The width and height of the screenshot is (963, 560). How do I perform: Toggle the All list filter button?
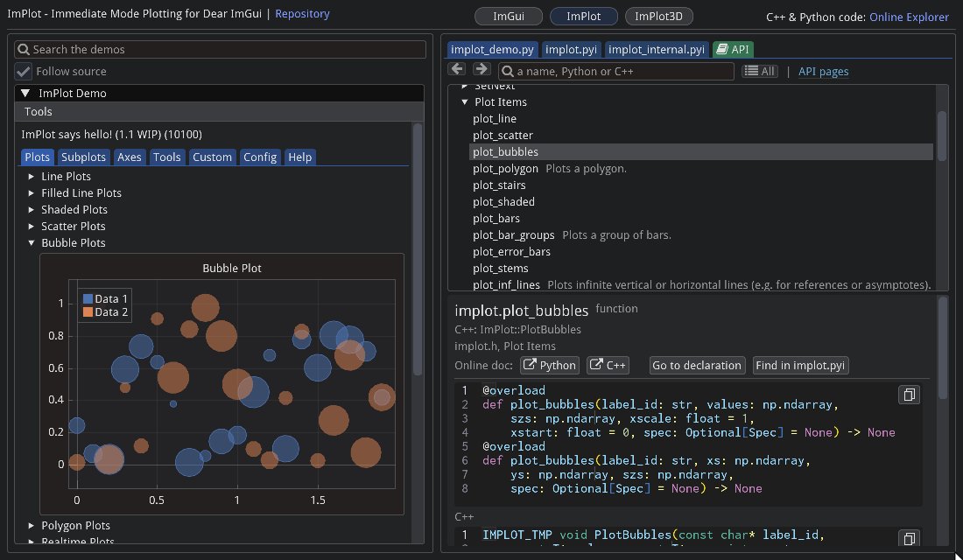click(x=760, y=71)
